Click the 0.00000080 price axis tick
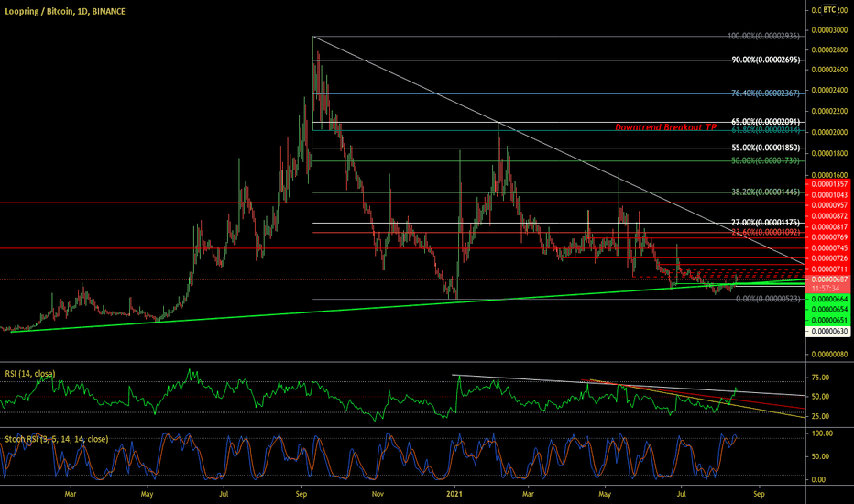 (829, 354)
